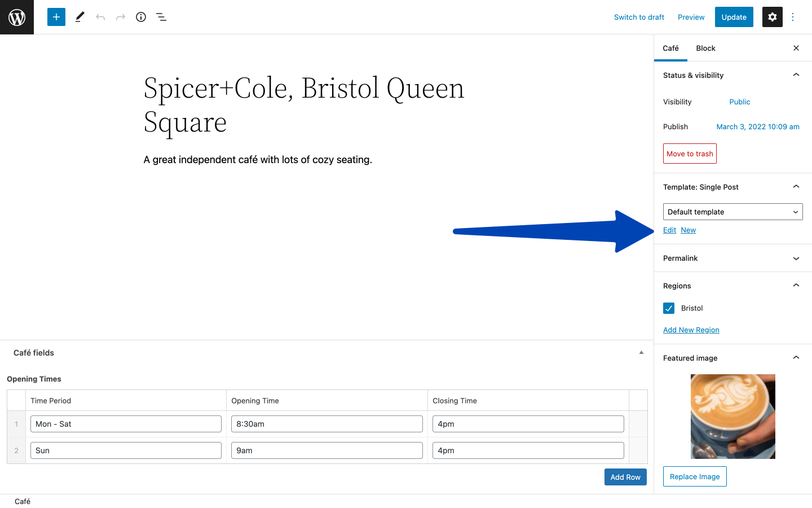Close the settings sidebar
Screen dimensions: 812x508
click(x=796, y=48)
